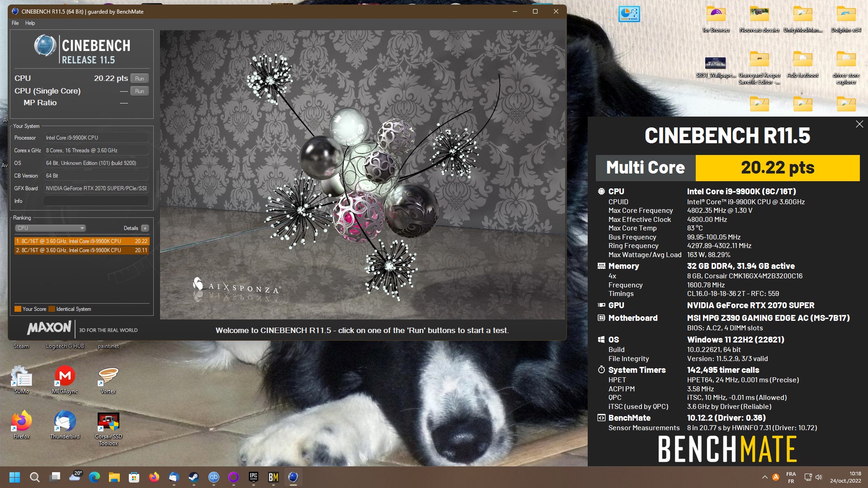Switch to Epic Games Launcher in taskbar
This screenshot has height=488, width=868.
point(253,477)
